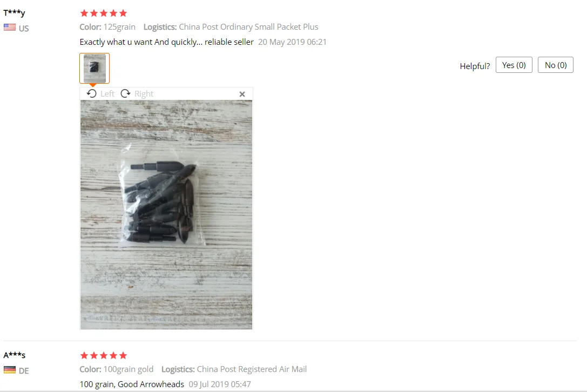The width and height of the screenshot is (587, 392).
Task: Click the arrowhead review thumbnail
Action: tap(95, 68)
